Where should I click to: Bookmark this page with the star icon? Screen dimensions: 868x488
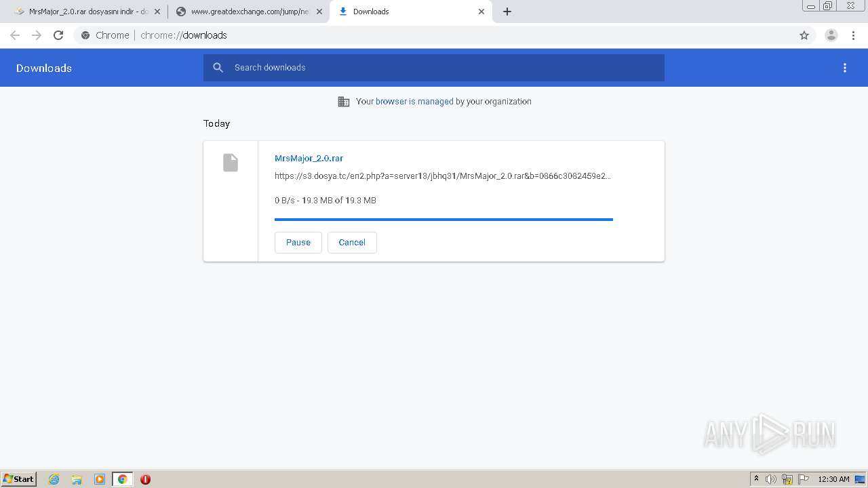[804, 35]
